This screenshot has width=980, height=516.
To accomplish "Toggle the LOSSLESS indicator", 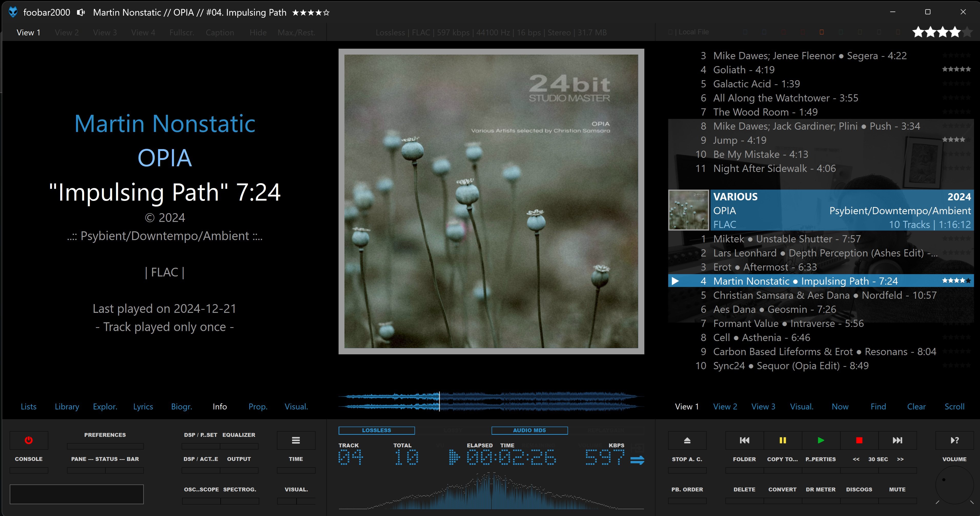I will (376, 430).
